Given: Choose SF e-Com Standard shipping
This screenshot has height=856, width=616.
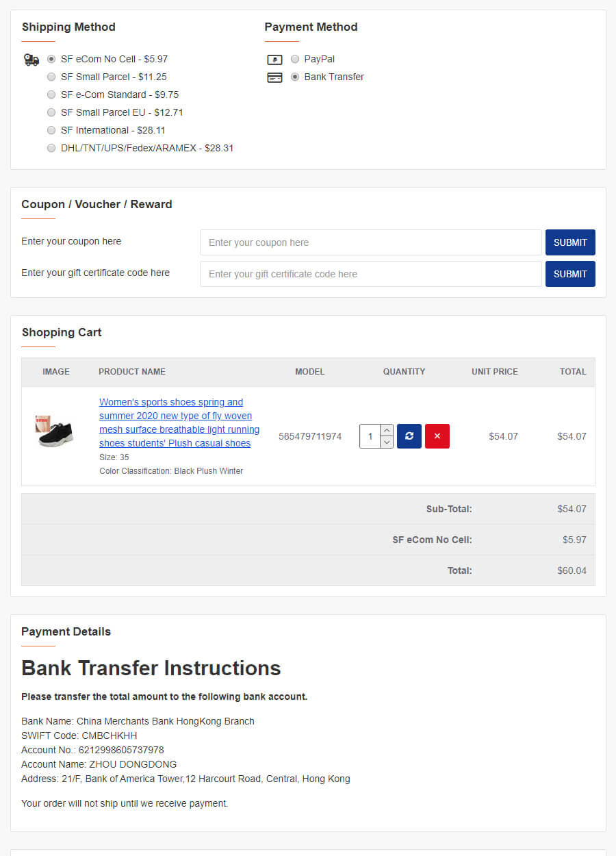Looking at the screenshot, I should (51, 95).
